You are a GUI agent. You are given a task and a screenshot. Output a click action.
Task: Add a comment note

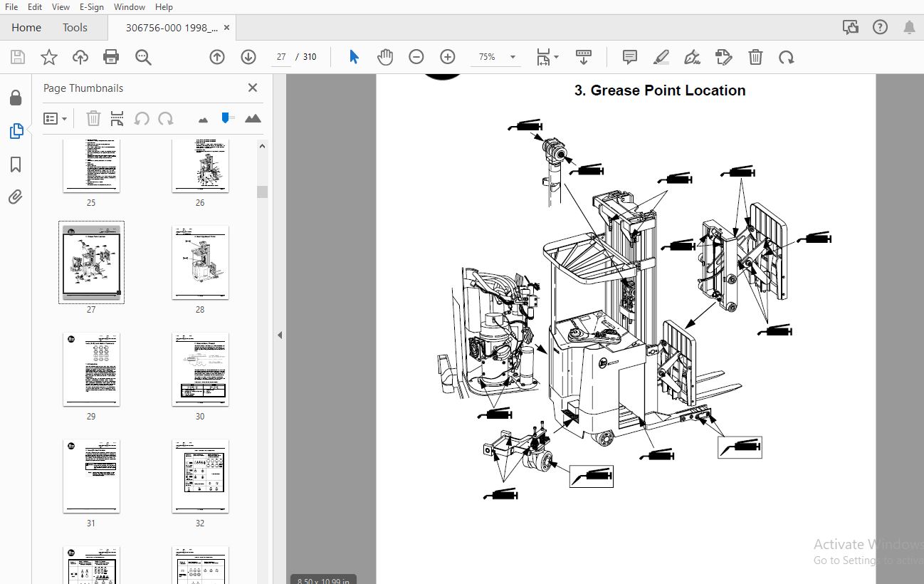tap(630, 57)
